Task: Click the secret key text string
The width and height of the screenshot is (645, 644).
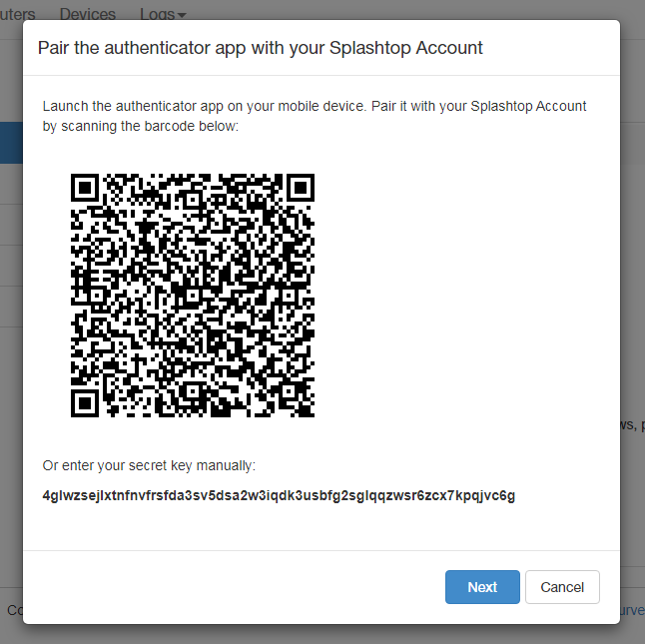Action: (279, 496)
